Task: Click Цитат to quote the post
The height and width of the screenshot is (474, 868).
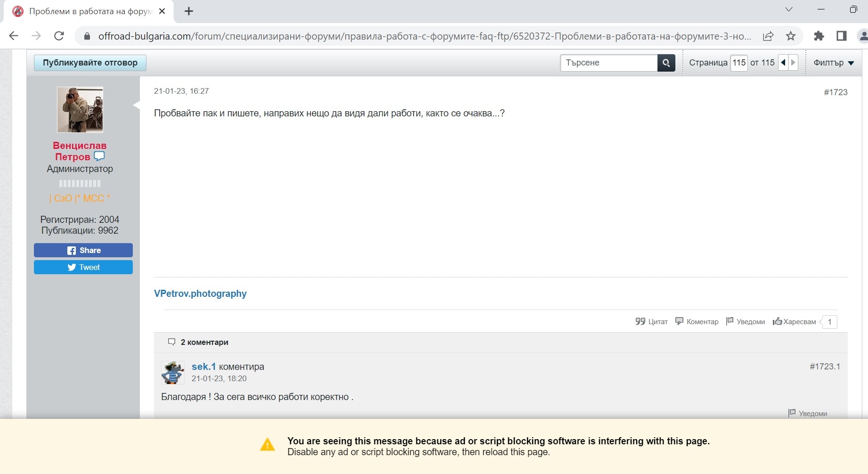Action: click(x=652, y=322)
